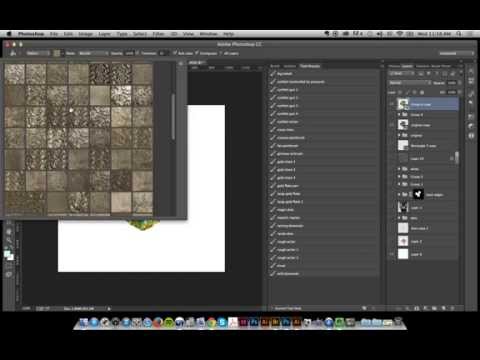
Task: Click the pattern picker vertical scrollbar
Action: [173, 116]
